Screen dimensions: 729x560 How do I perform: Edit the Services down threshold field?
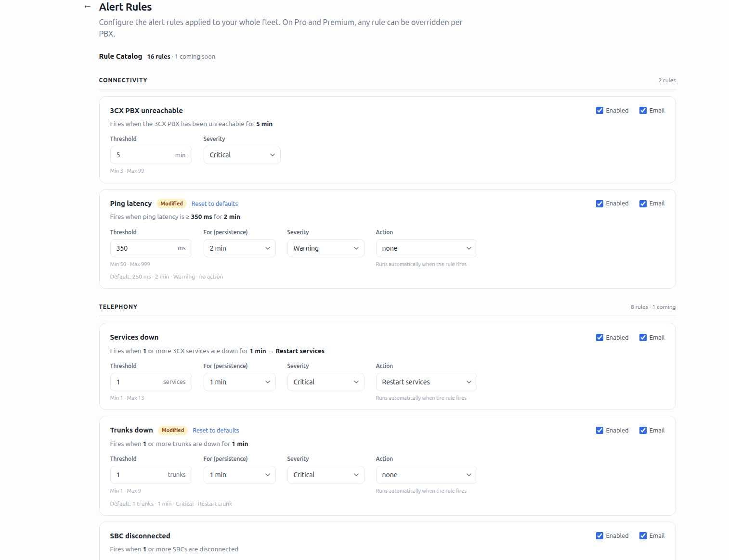151,382
